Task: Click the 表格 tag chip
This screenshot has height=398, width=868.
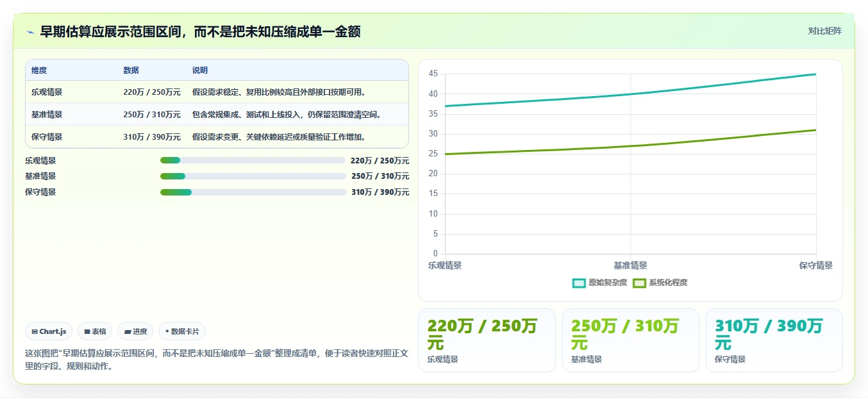Action: [95, 331]
